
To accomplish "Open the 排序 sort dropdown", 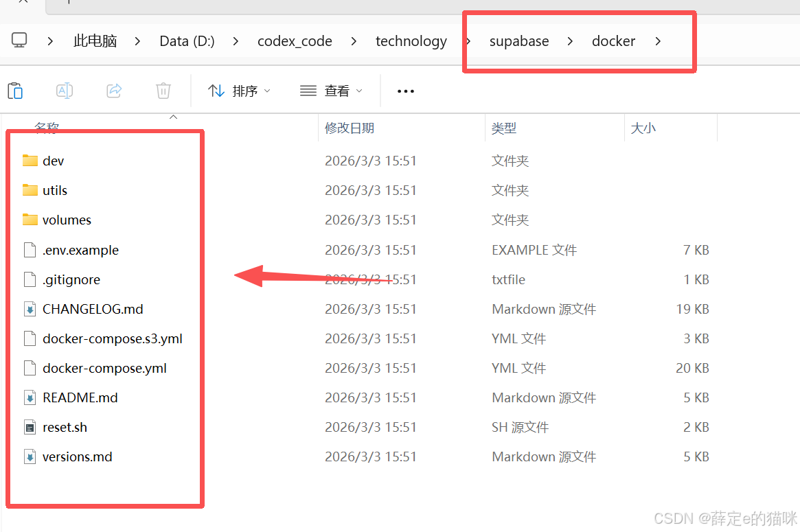I will [x=239, y=91].
